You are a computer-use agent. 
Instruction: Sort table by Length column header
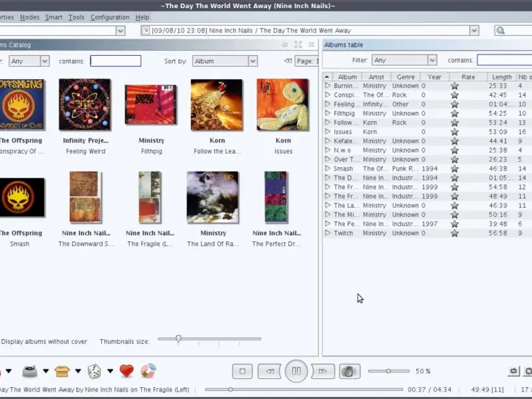[x=502, y=77]
